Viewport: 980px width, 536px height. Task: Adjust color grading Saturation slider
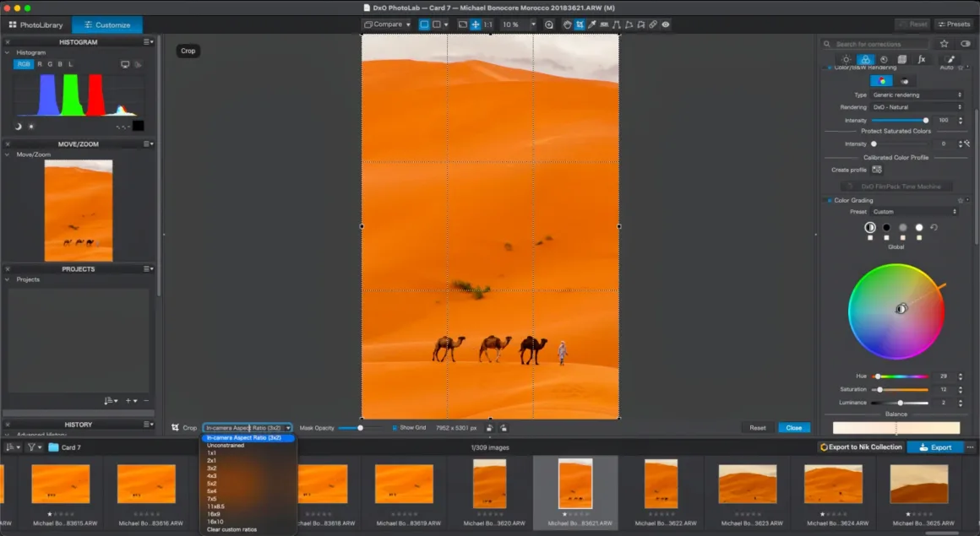879,390
